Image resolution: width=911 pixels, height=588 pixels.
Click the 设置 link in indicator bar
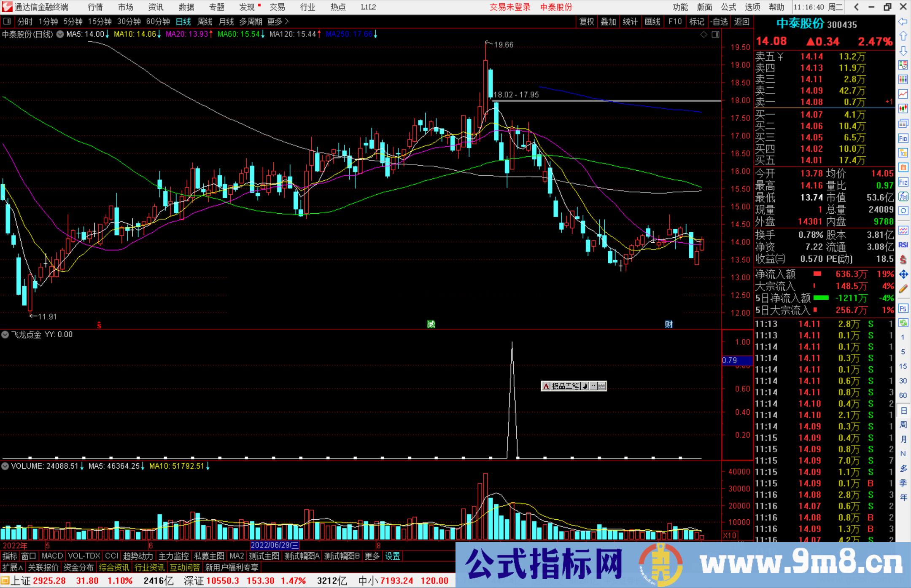pyautogui.click(x=393, y=556)
